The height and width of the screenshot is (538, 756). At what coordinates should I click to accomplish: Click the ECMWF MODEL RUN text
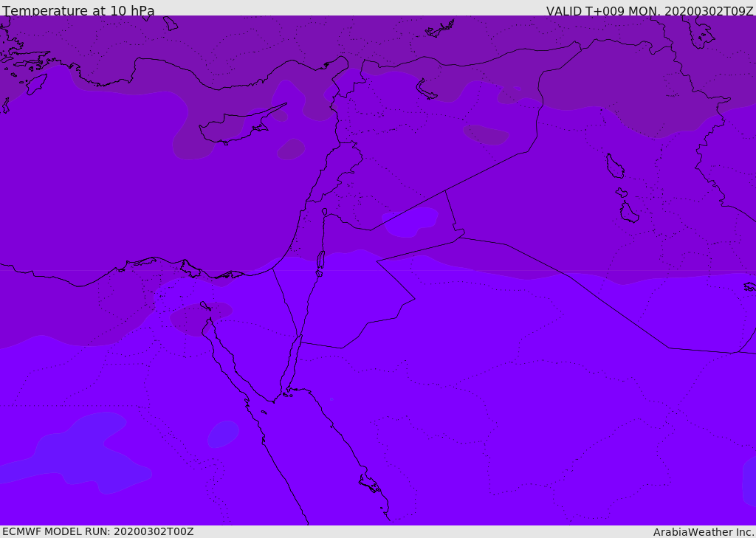97,531
